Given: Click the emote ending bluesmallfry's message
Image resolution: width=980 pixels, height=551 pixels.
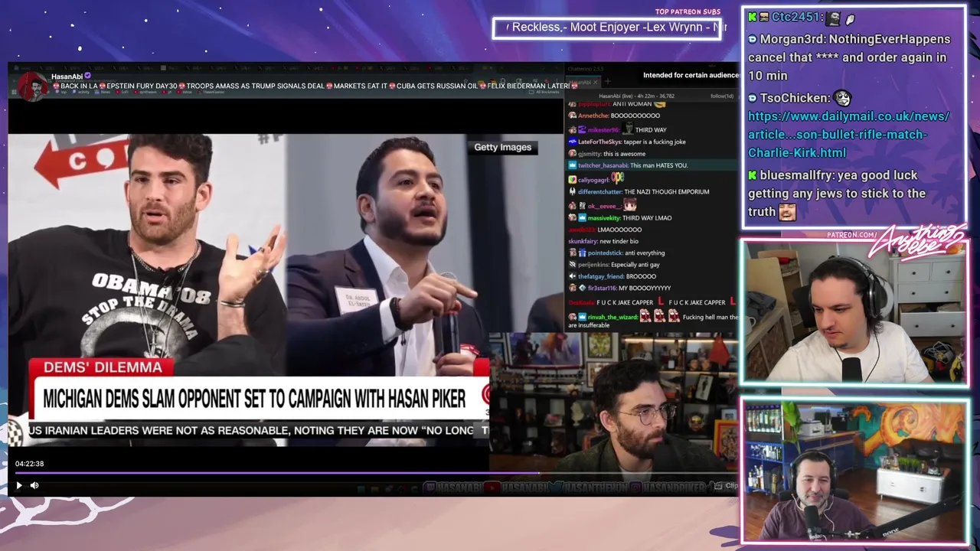Looking at the screenshot, I should (787, 212).
